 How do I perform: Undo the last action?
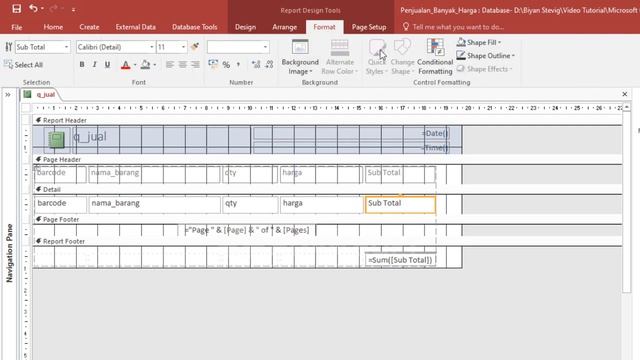tap(33, 9)
